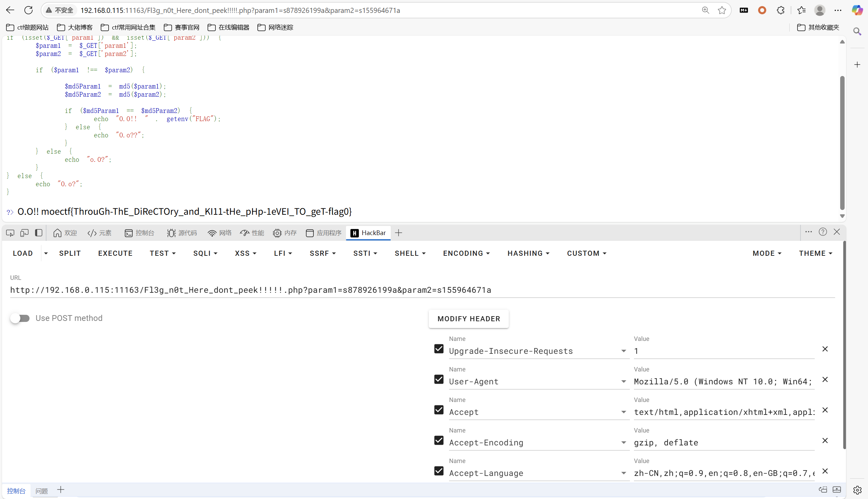Switch to the 应用程序 DevTools tab
The image size is (868, 499).
pos(324,233)
